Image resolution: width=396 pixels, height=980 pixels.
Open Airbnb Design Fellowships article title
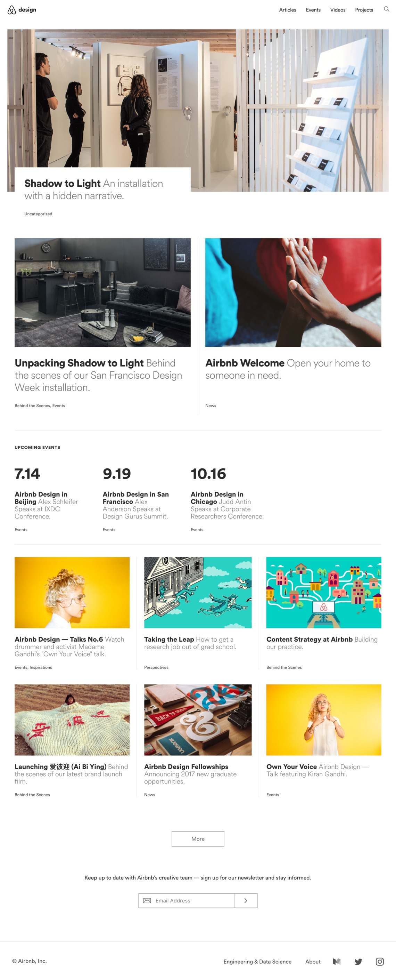[186, 766]
